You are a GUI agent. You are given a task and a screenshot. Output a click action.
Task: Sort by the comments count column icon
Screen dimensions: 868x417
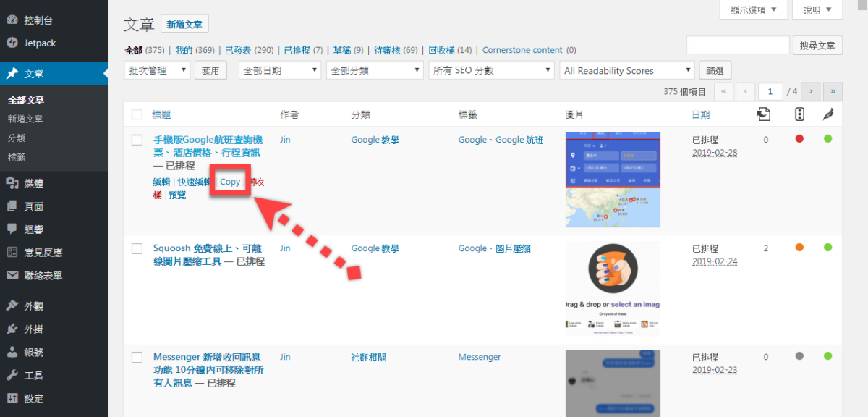pos(764,114)
